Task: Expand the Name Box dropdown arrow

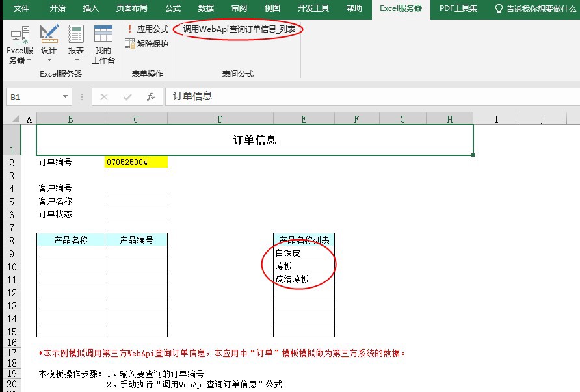Action: tap(65, 97)
